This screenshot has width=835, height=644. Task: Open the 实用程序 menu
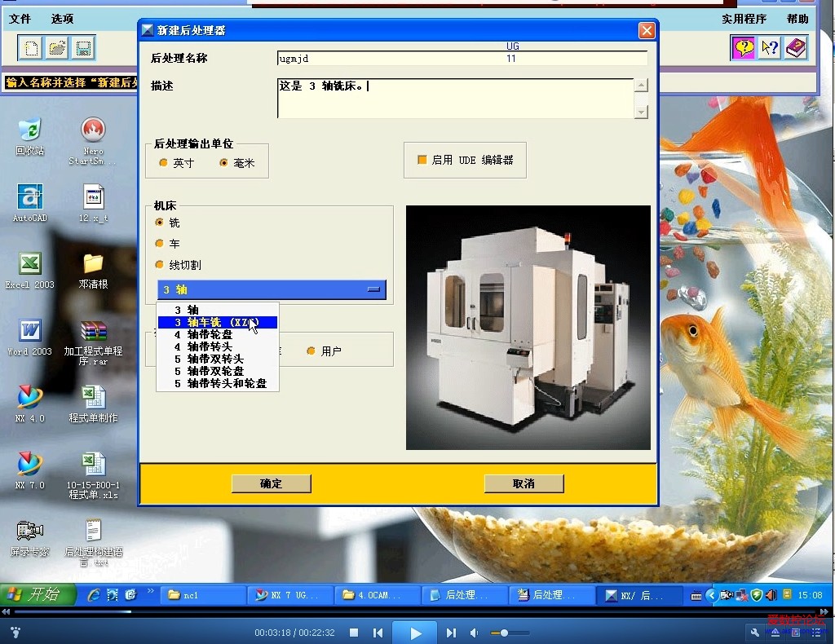[x=743, y=18]
